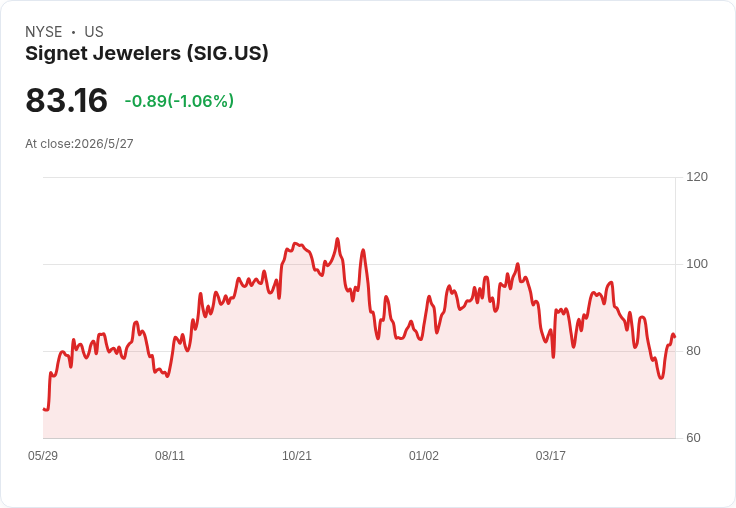Click the chart's highest peak point

pyautogui.click(x=337, y=239)
